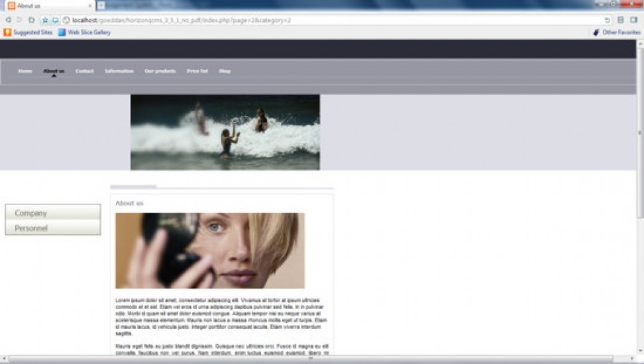Open Price list in the navigation
Screen dimensions: 644x364
pos(197,71)
